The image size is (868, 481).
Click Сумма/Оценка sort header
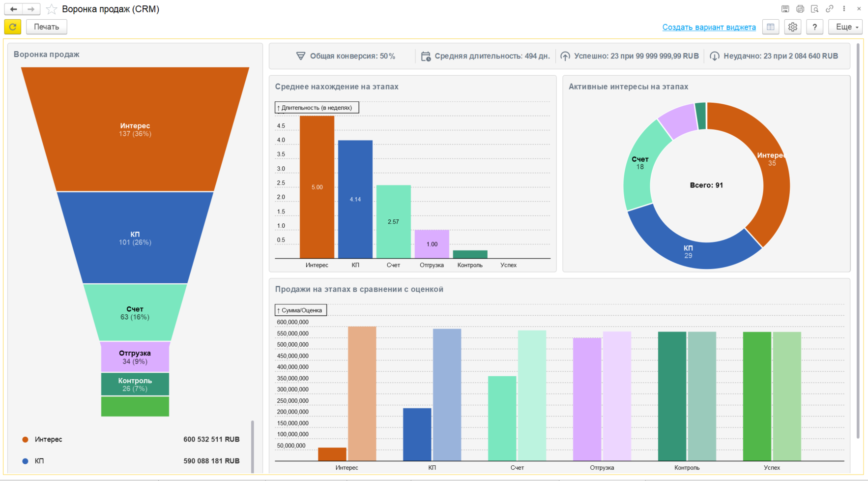pyautogui.click(x=301, y=310)
